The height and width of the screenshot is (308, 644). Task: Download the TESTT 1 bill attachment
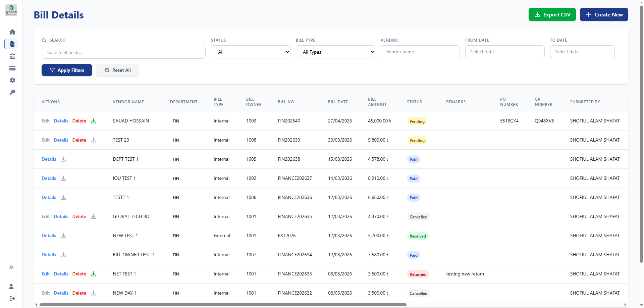[63, 197]
